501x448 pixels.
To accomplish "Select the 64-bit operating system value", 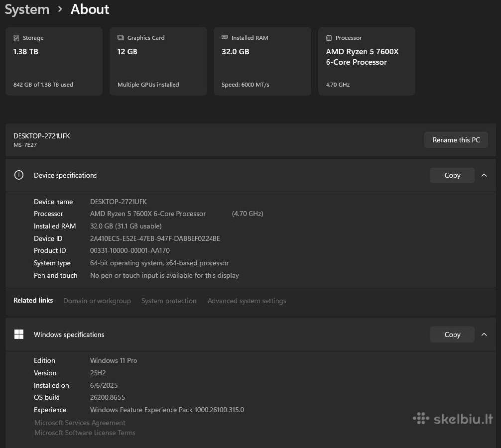I will [x=159, y=263].
